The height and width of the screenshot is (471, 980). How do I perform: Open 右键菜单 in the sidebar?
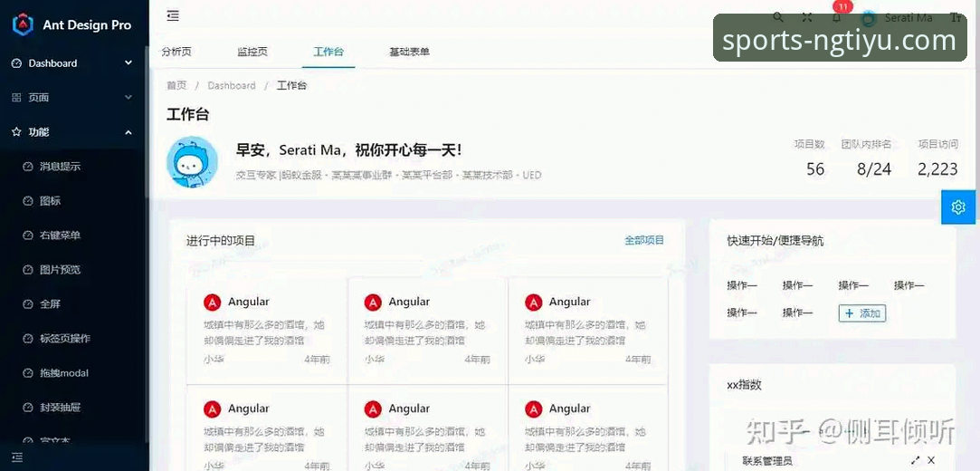point(61,235)
